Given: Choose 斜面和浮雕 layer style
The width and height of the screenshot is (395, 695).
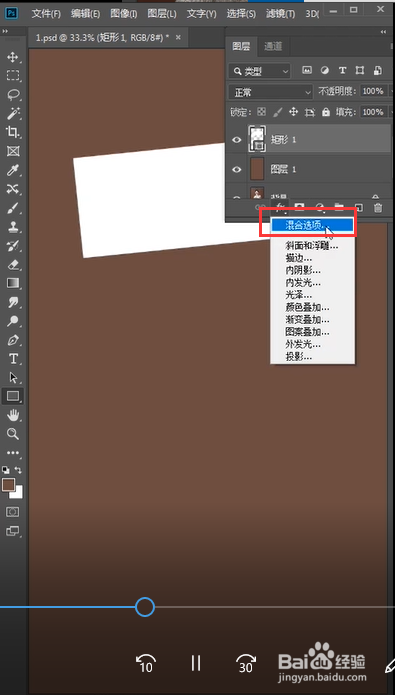Looking at the screenshot, I should (x=313, y=245).
